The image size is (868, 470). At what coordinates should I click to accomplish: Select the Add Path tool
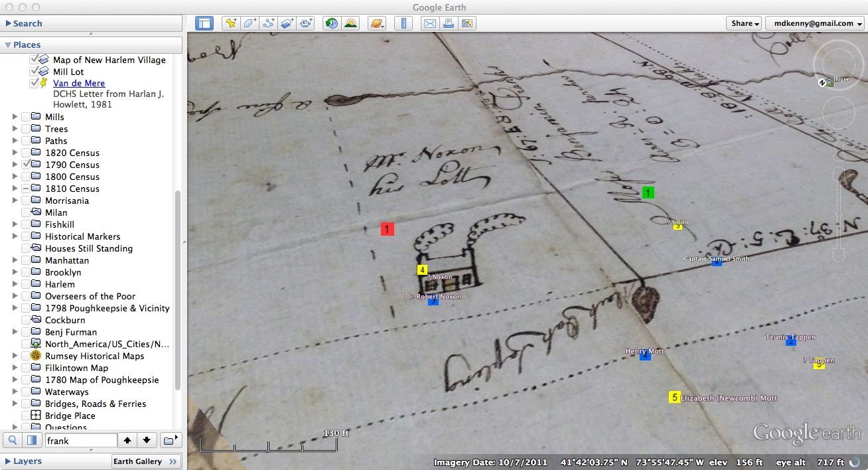pyautogui.click(x=269, y=23)
